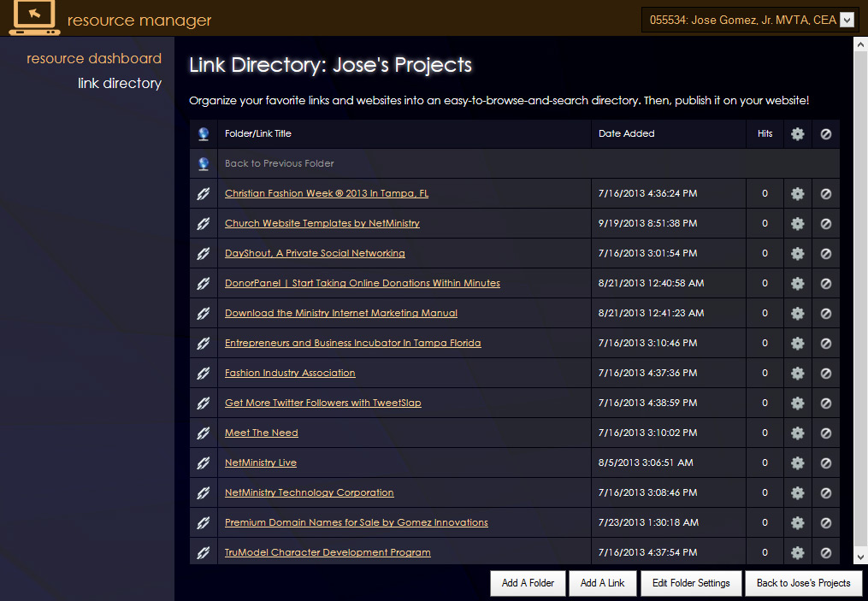This screenshot has width=868, height=601.
Task: Click the globe icon in the table header
Action: pos(202,133)
